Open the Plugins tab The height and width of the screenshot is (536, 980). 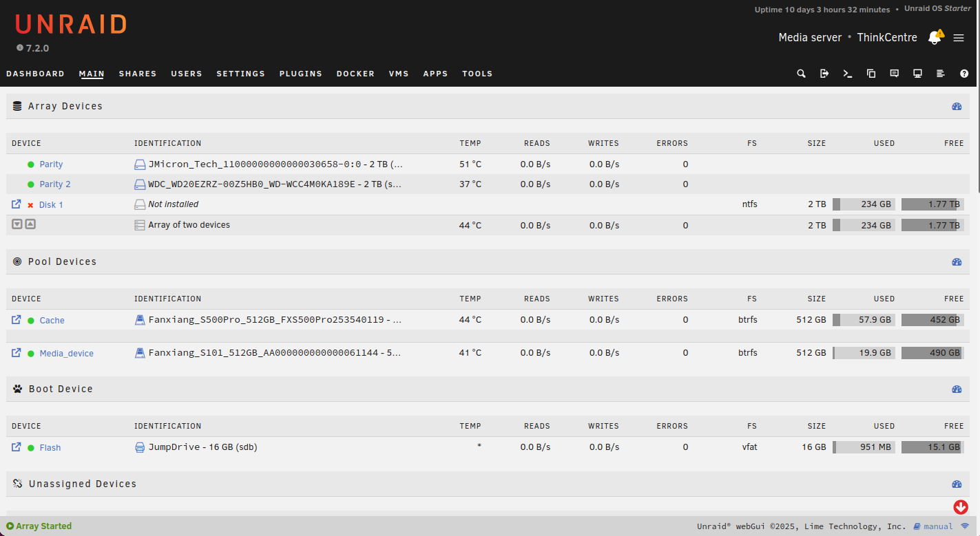[x=301, y=74]
